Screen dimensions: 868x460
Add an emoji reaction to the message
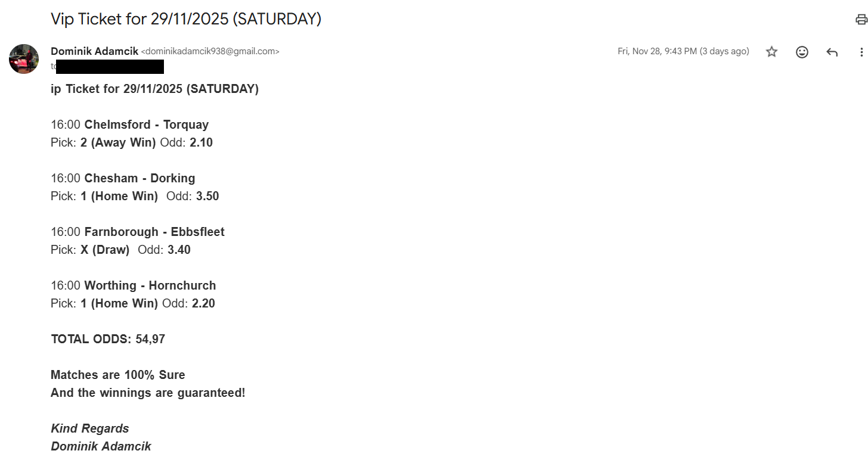point(802,52)
